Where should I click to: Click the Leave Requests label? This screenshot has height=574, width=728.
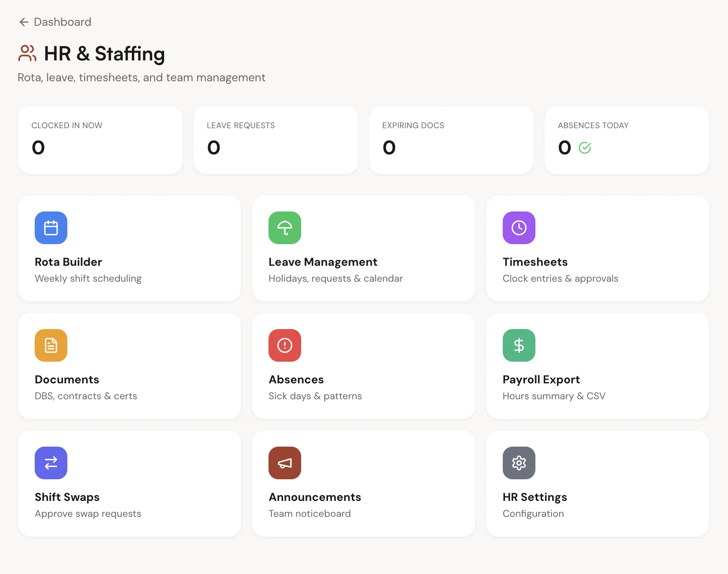click(x=241, y=125)
